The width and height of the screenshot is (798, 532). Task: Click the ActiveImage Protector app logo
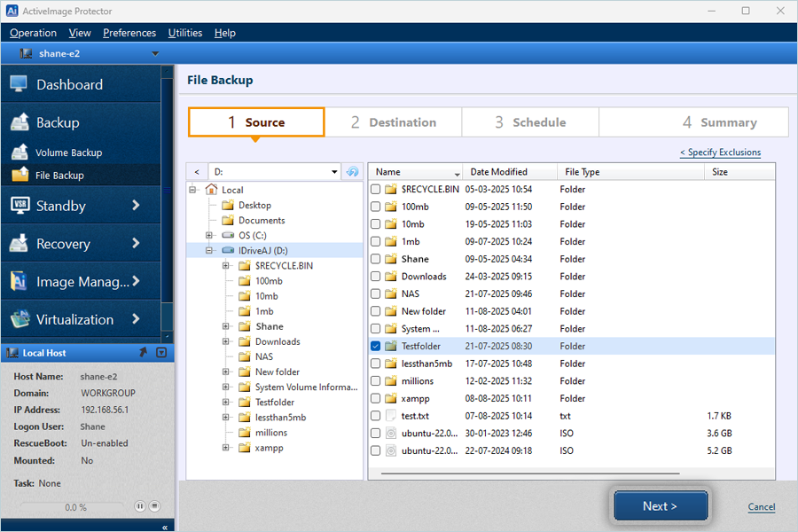pyautogui.click(x=12, y=11)
